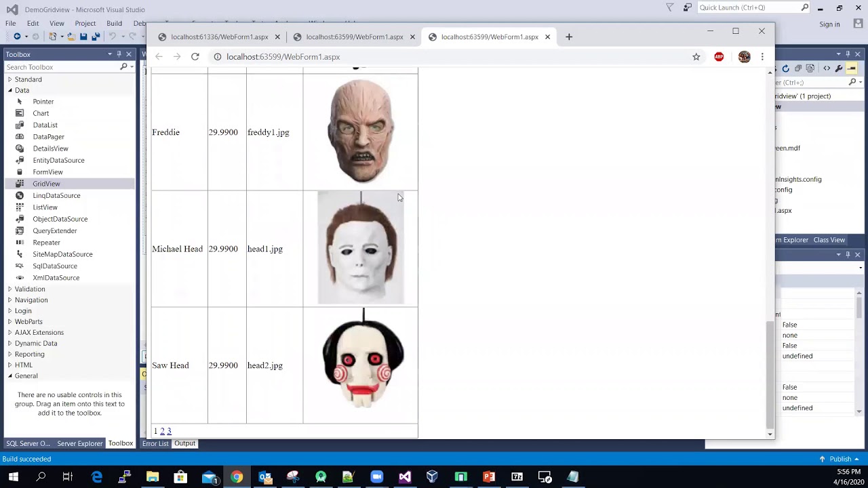Open the Build menu
This screenshot has width=868, height=488.
pos(114,23)
